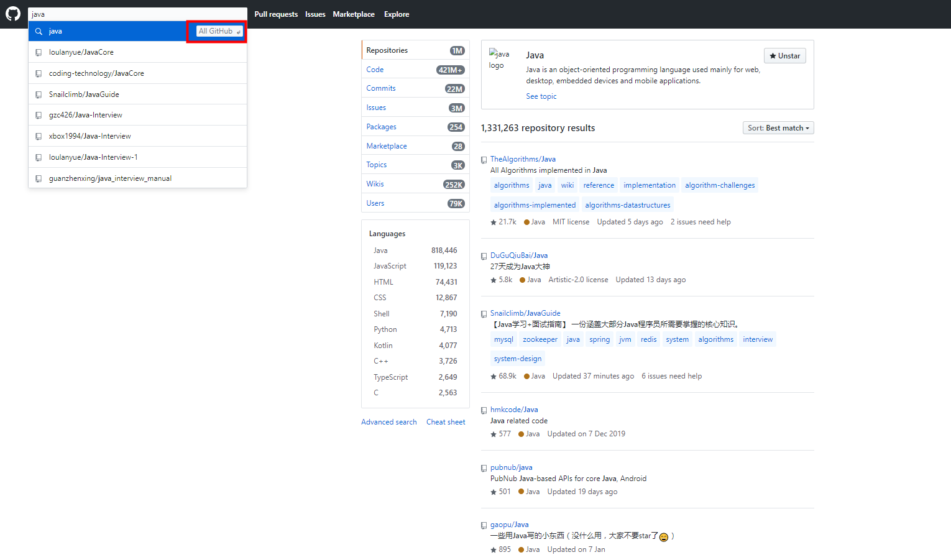Open Pull requests in the top navigation
Screen dimensions: 951x560
pos(276,14)
